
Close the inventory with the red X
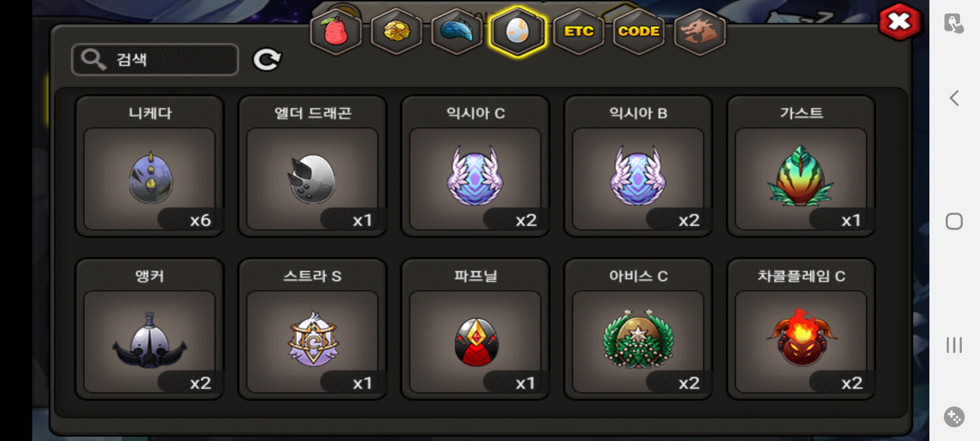tap(900, 22)
